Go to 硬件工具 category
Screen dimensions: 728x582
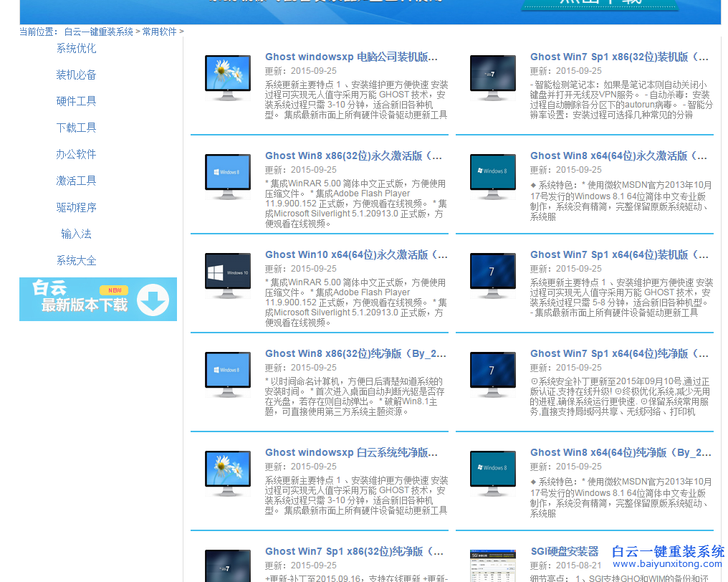tap(76, 101)
